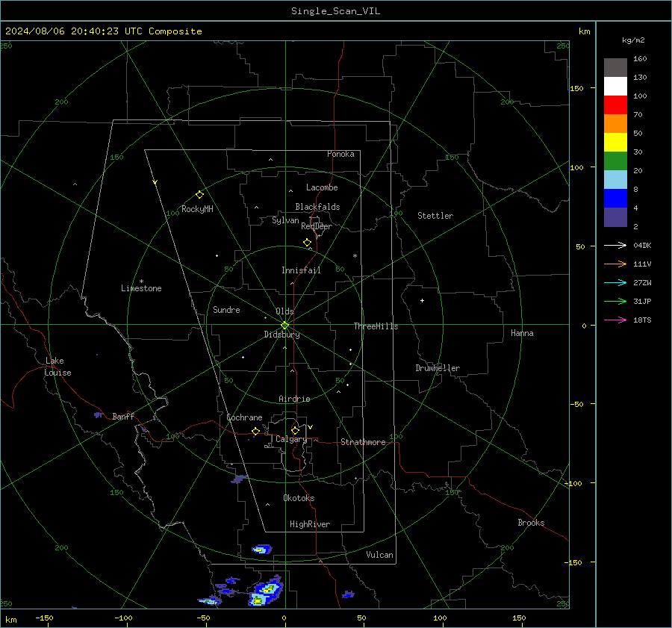Click the Stettler city label

click(x=435, y=216)
